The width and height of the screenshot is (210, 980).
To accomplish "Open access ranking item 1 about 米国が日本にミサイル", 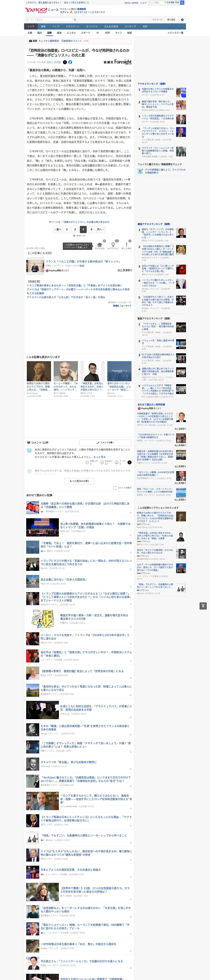I will click(x=158, y=90).
